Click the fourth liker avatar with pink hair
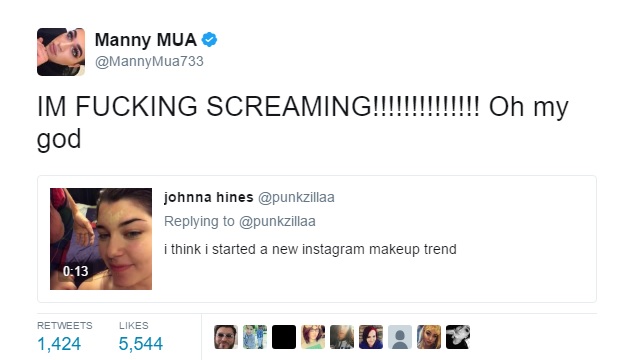This screenshot has width=635, height=360. point(313,337)
